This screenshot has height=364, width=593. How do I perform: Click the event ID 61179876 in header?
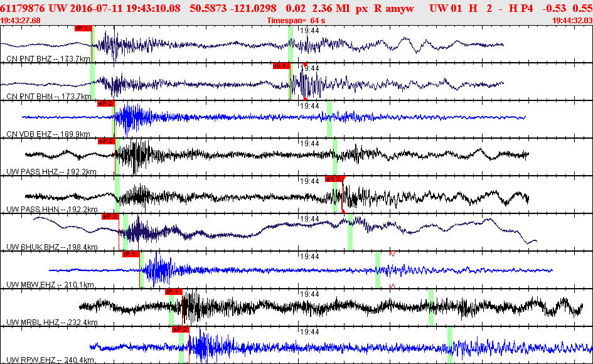tap(23, 8)
